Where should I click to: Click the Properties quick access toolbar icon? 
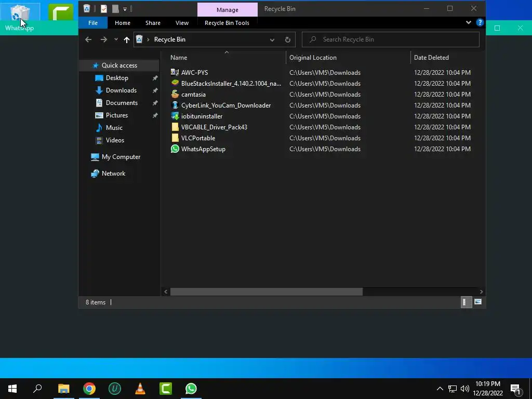click(104, 9)
